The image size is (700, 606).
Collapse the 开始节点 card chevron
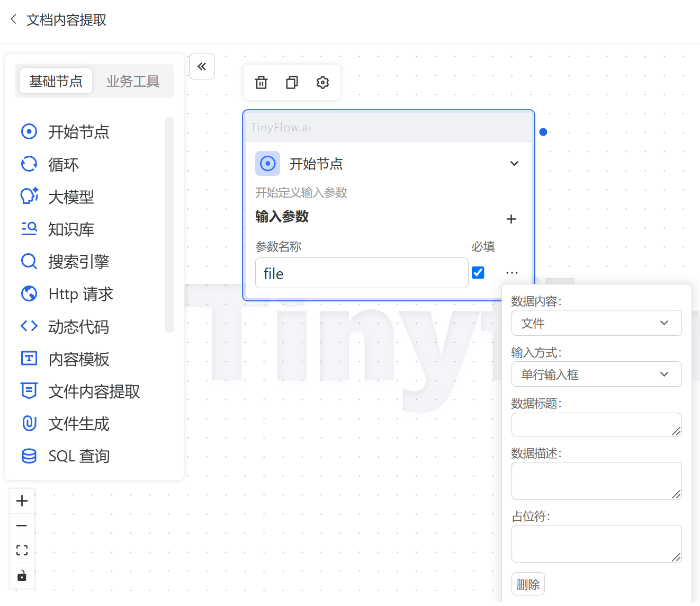pyautogui.click(x=514, y=164)
